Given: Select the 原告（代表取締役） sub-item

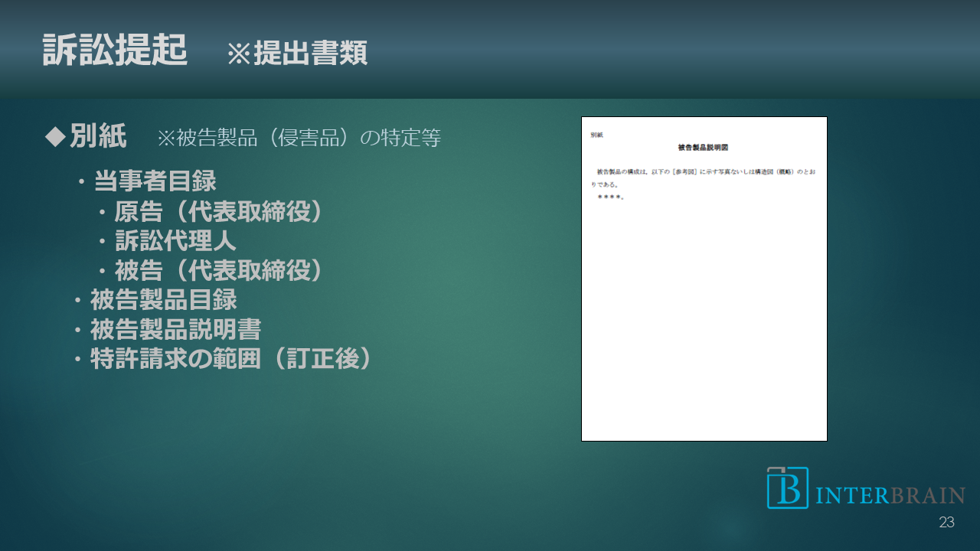Looking at the screenshot, I should [x=218, y=212].
